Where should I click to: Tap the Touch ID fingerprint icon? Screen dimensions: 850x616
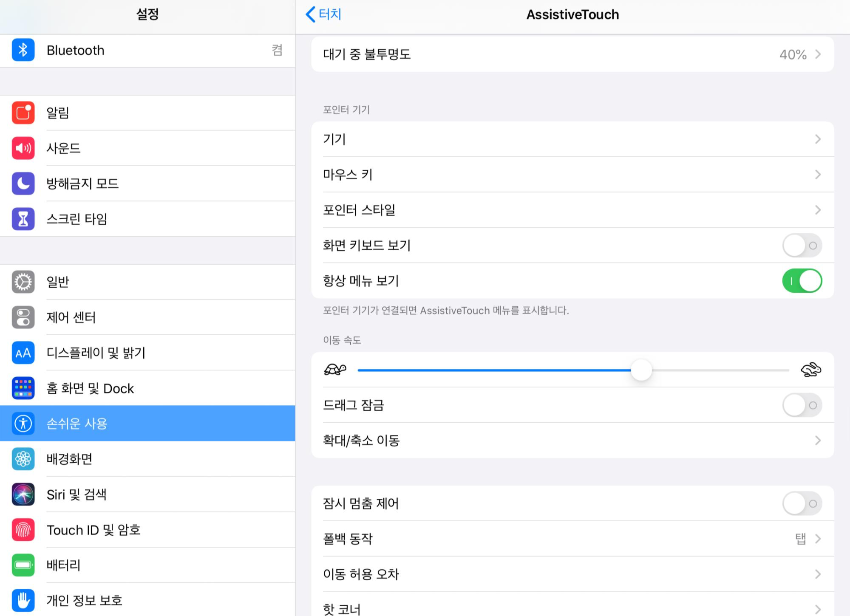tap(23, 530)
